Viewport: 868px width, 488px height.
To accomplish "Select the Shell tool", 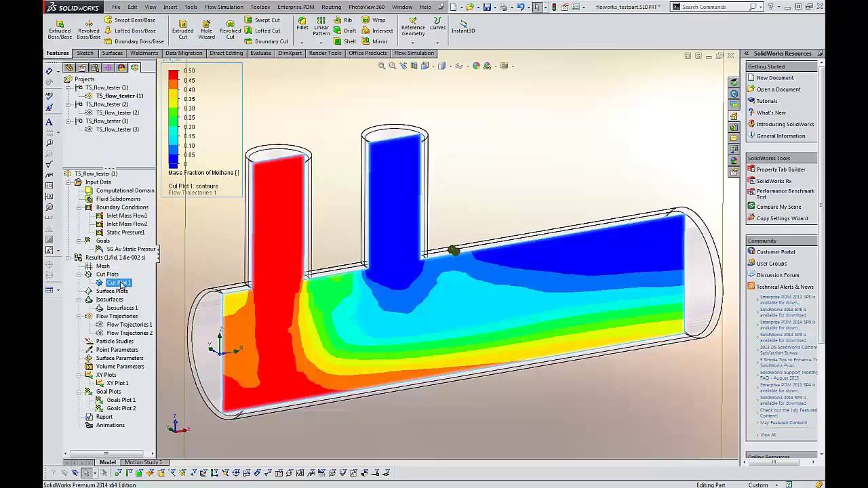I will click(x=345, y=41).
